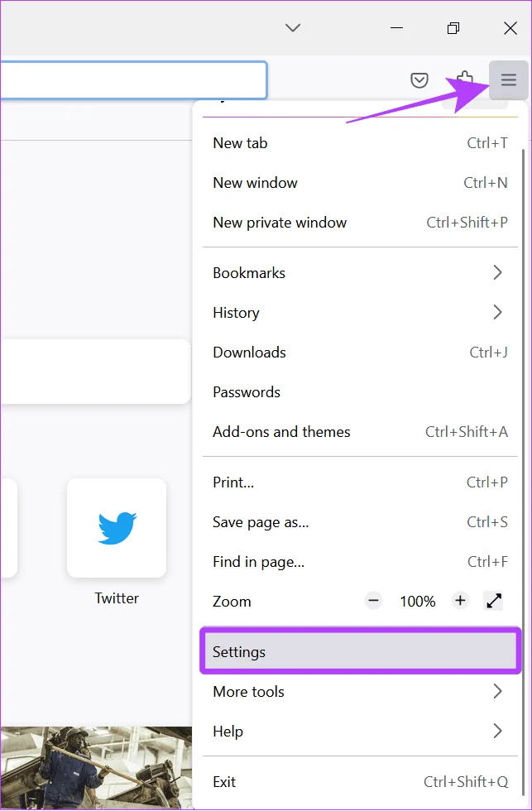Zoom in with the plus button
The width and height of the screenshot is (532, 811).
(460, 601)
